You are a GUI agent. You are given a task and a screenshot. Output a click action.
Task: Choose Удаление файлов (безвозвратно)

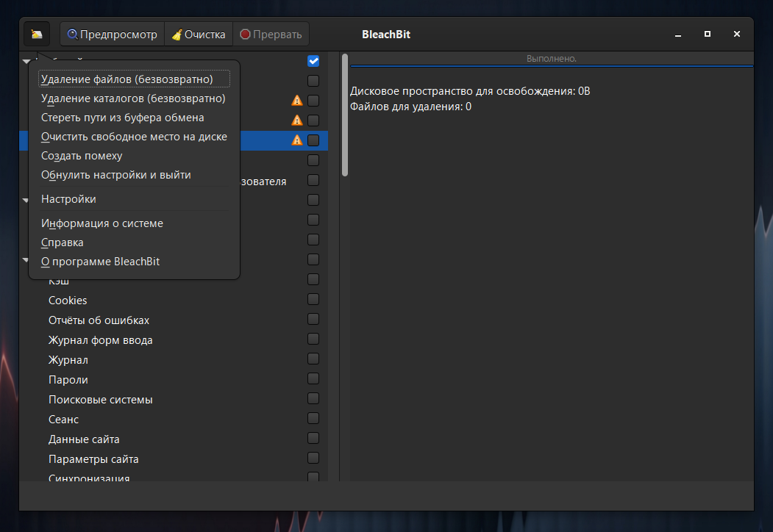tap(134, 79)
